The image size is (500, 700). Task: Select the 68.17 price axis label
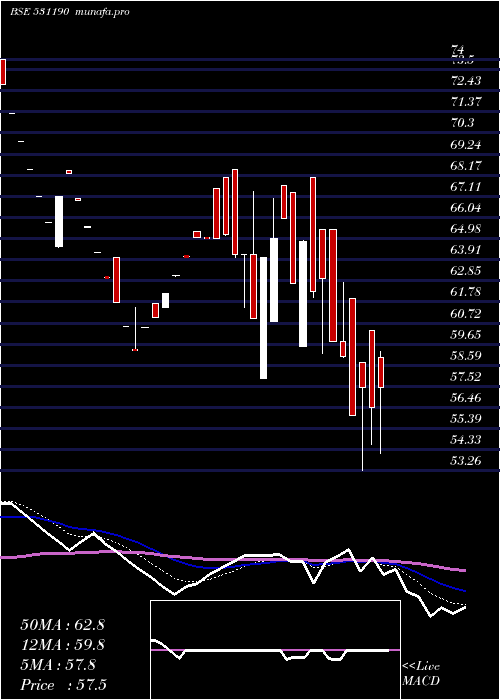coord(466,166)
